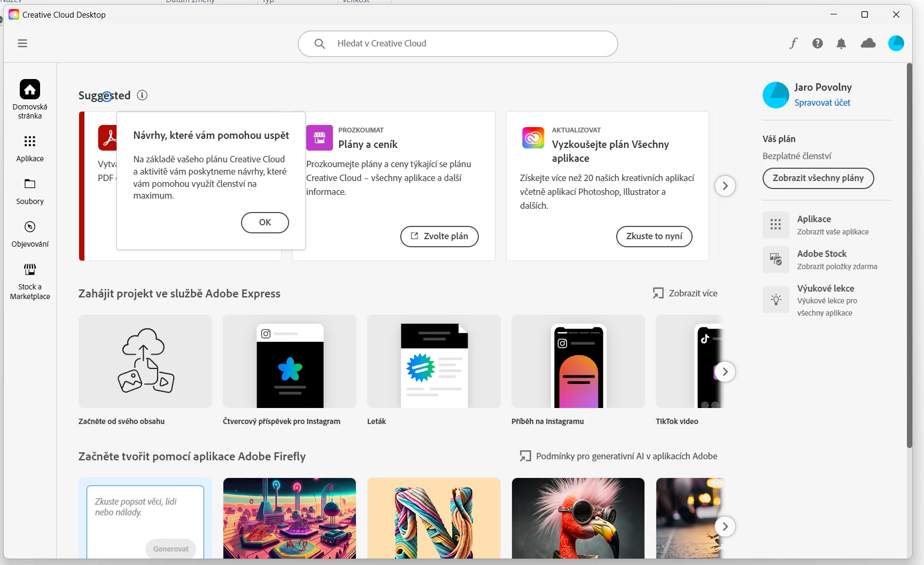Click Zobrazit více for Adobe Express
924x565 pixels.
pos(685,293)
